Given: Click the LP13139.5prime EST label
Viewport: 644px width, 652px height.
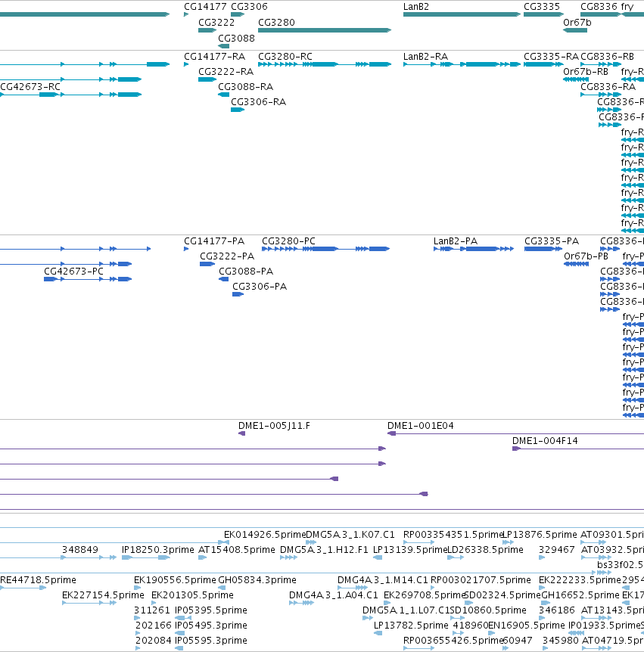Looking at the screenshot, I should [x=409, y=550].
